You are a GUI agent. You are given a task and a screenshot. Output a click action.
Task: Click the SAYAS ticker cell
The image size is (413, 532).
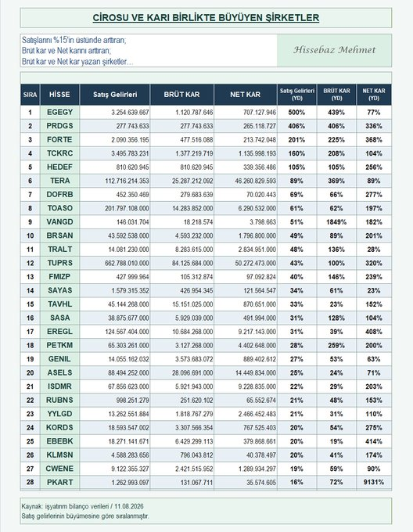click(59, 290)
